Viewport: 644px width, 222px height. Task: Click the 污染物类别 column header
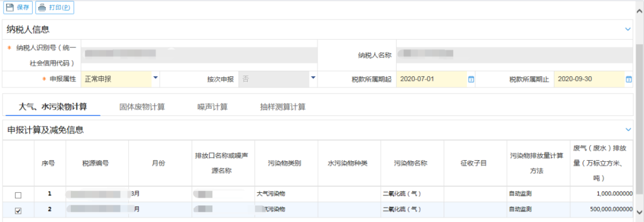pos(286,163)
